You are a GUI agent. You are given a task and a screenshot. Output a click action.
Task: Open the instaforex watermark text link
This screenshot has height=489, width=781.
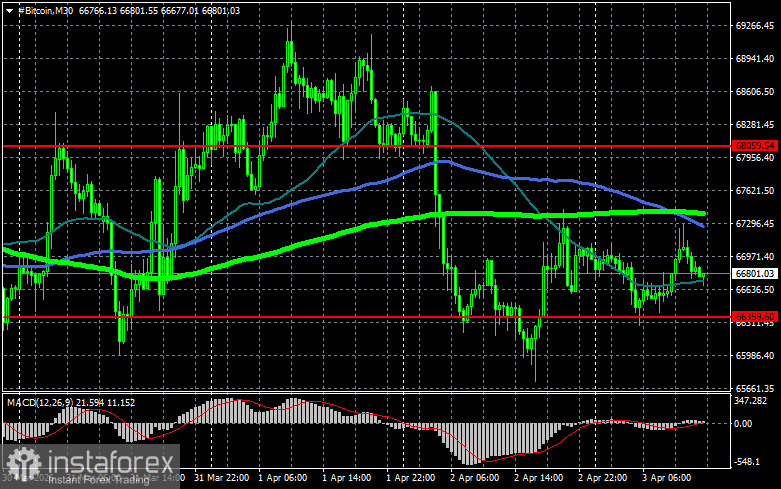[111, 463]
